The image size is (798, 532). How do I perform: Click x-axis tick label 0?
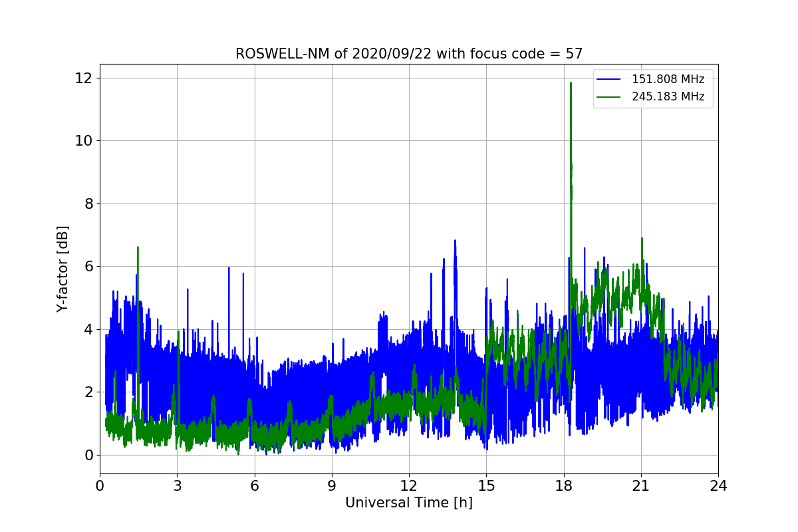[100, 485]
